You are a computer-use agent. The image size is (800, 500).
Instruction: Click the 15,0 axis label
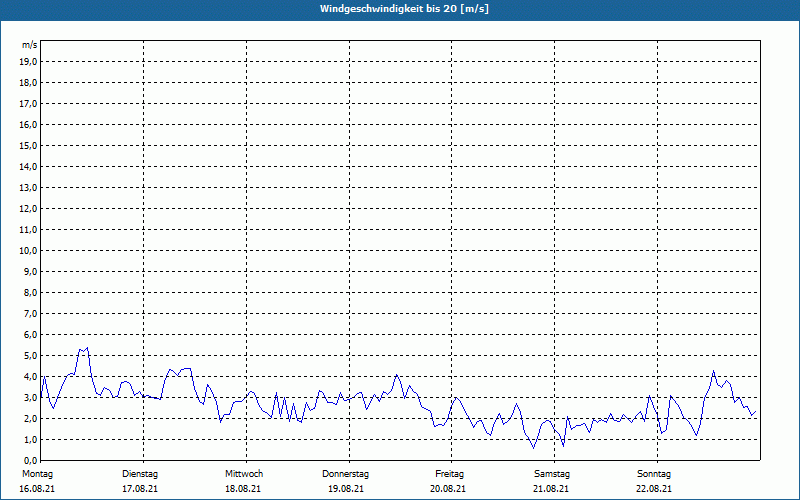[x=28, y=145]
